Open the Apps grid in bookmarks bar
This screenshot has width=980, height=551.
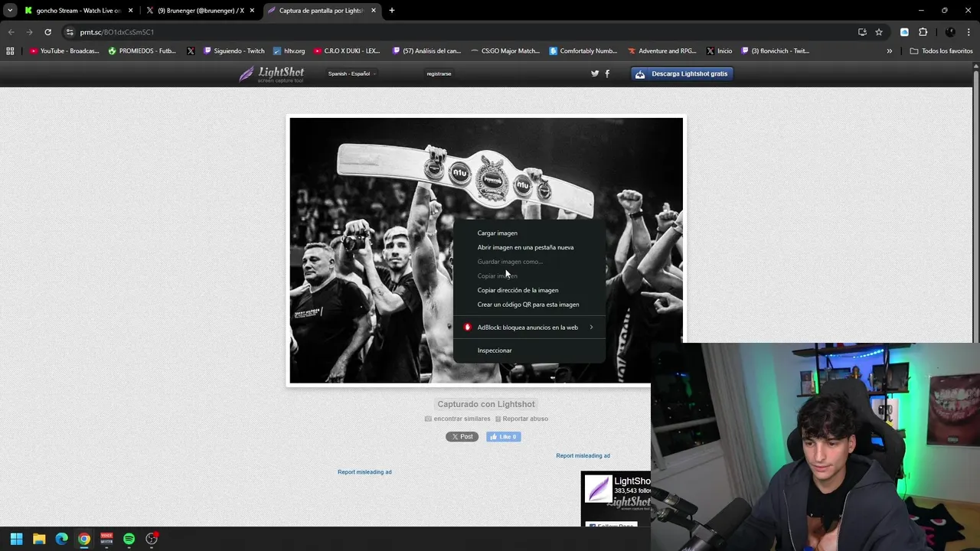point(10,51)
